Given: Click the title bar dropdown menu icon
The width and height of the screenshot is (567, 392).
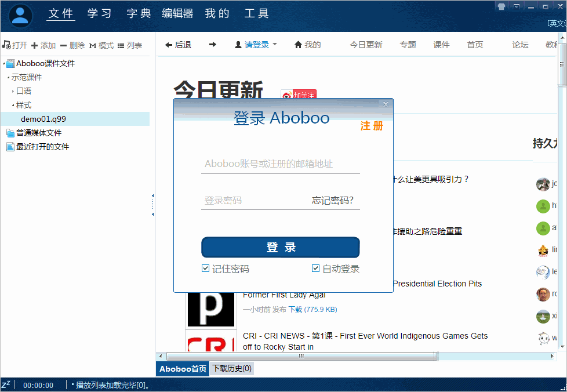Looking at the screenshot, I should (x=517, y=6).
